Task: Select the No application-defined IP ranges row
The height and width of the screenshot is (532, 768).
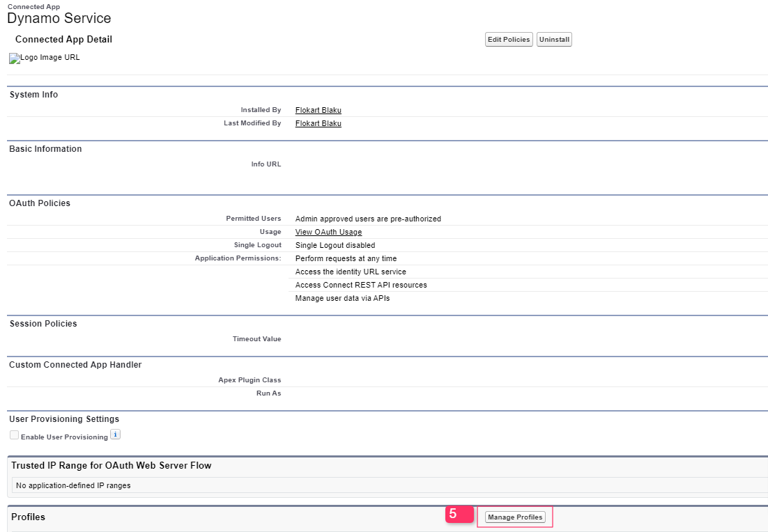Action: (73, 485)
